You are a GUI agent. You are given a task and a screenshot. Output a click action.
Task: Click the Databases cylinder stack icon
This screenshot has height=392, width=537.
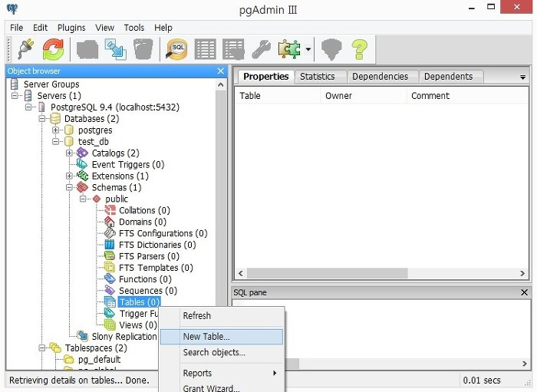pos(55,118)
